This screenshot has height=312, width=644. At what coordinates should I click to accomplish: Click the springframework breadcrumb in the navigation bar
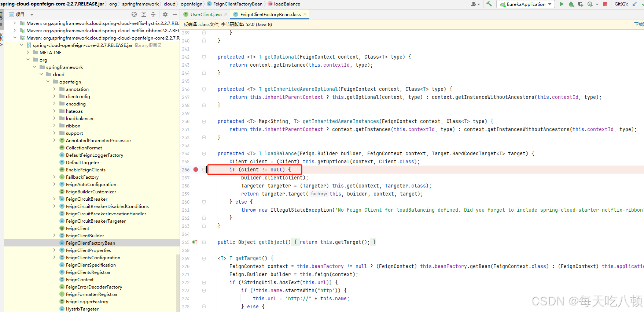coord(140,4)
